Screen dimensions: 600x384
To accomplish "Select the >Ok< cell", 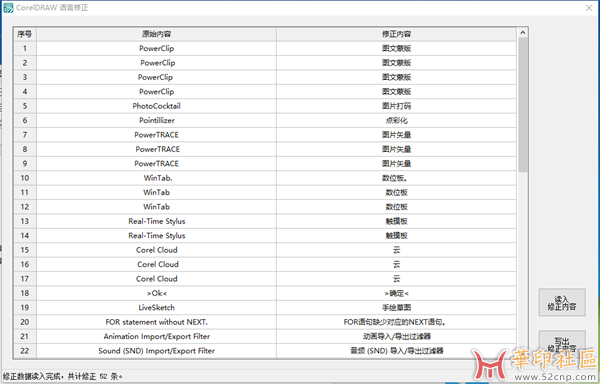I will coord(156,293).
